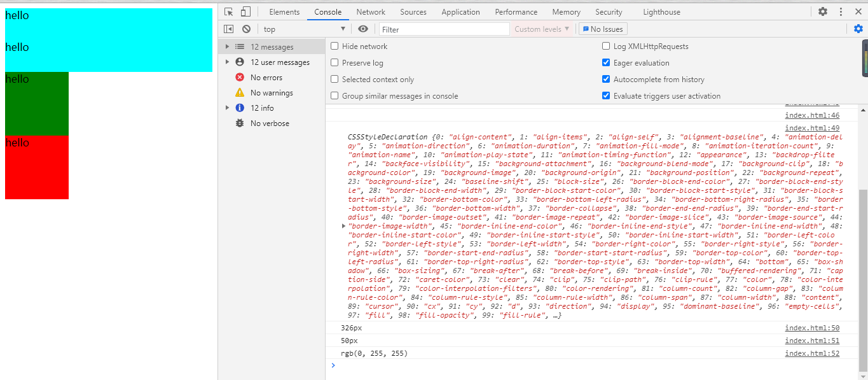This screenshot has height=380, width=868.
Task: Click the No Issues button
Action: point(603,29)
